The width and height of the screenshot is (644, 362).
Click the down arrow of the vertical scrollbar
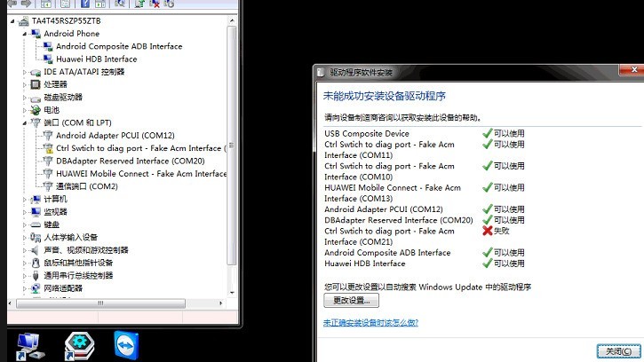coord(232,292)
